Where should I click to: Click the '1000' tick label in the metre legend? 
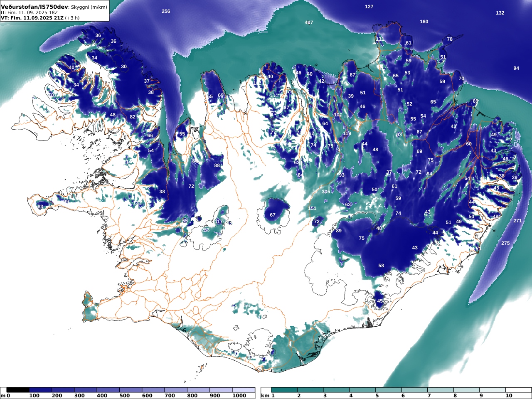tap(239, 396)
